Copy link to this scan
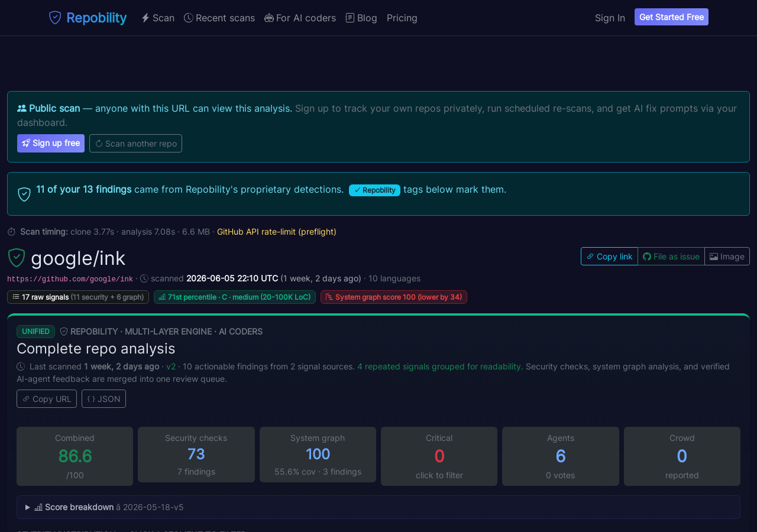 (x=609, y=256)
